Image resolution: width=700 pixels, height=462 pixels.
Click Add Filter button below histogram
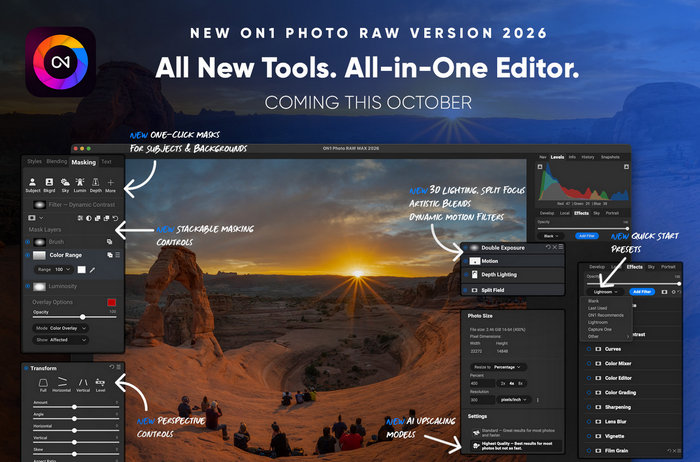[587, 236]
